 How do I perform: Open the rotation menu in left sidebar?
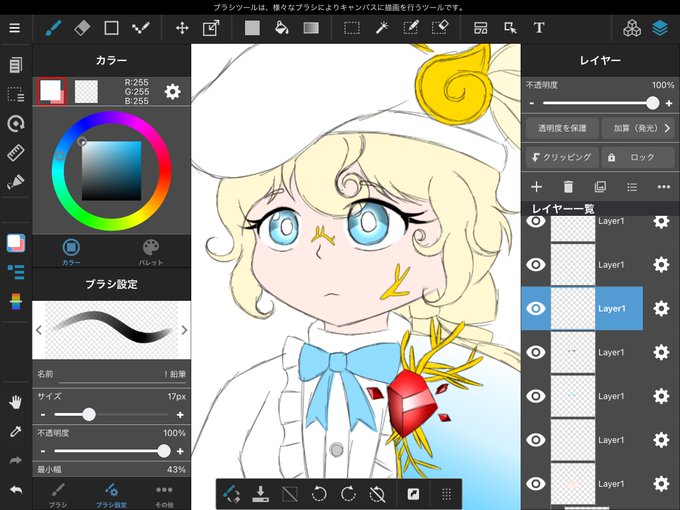[16, 124]
